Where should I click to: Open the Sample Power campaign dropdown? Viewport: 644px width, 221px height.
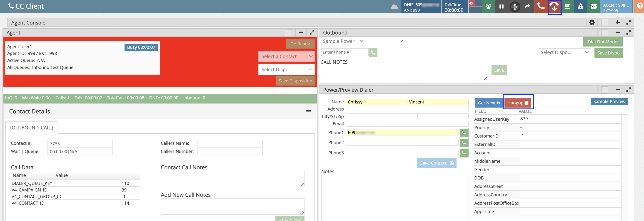click(343, 41)
